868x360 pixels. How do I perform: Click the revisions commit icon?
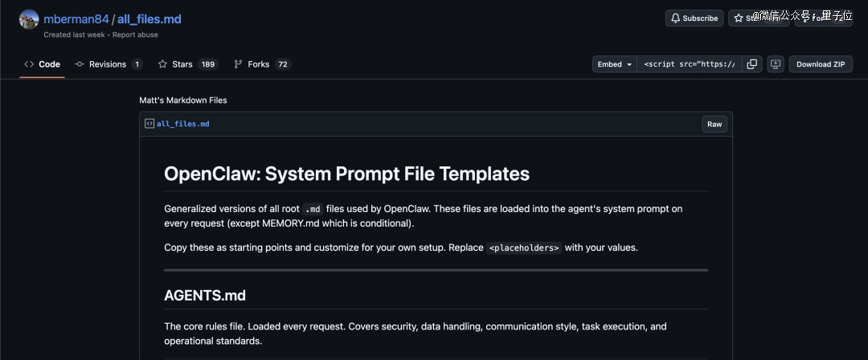[x=80, y=64]
